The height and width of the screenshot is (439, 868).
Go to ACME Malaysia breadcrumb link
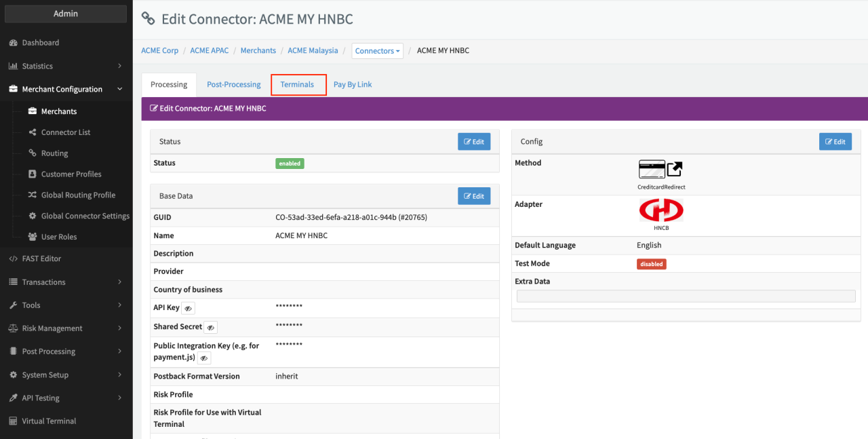(x=315, y=51)
